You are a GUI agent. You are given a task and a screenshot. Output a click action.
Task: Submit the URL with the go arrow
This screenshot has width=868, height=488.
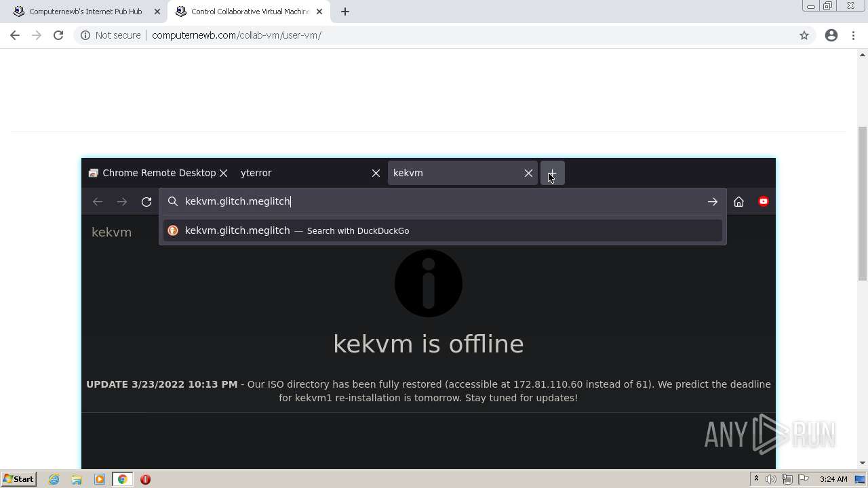click(712, 201)
